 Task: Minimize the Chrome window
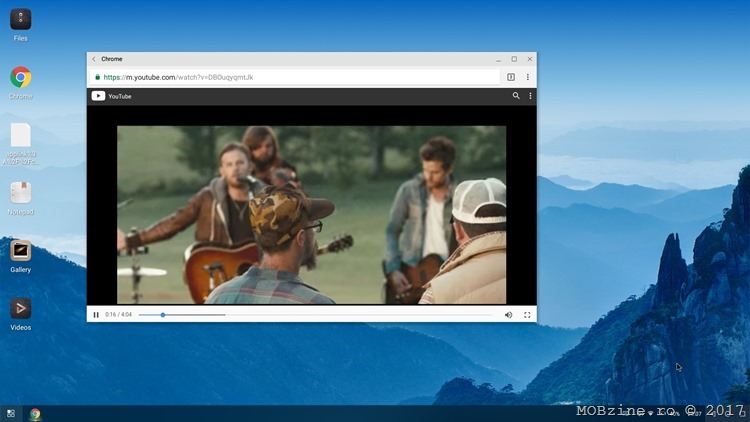click(x=498, y=59)
